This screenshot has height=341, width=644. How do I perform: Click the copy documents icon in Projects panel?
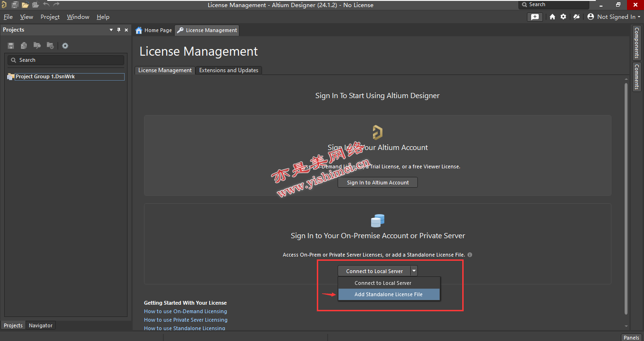pyautogui.click(x=24, y=46)
